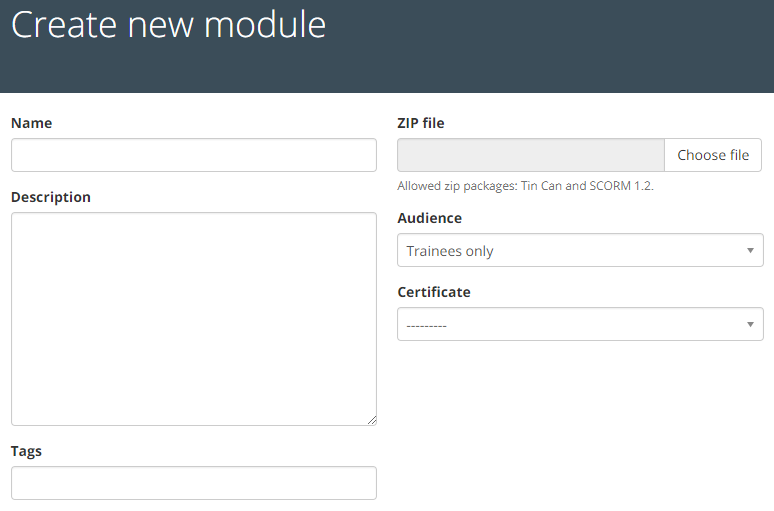This screenshot has height=511, width=774.
Task: Click the Choose file button
Action: (713, 155)
